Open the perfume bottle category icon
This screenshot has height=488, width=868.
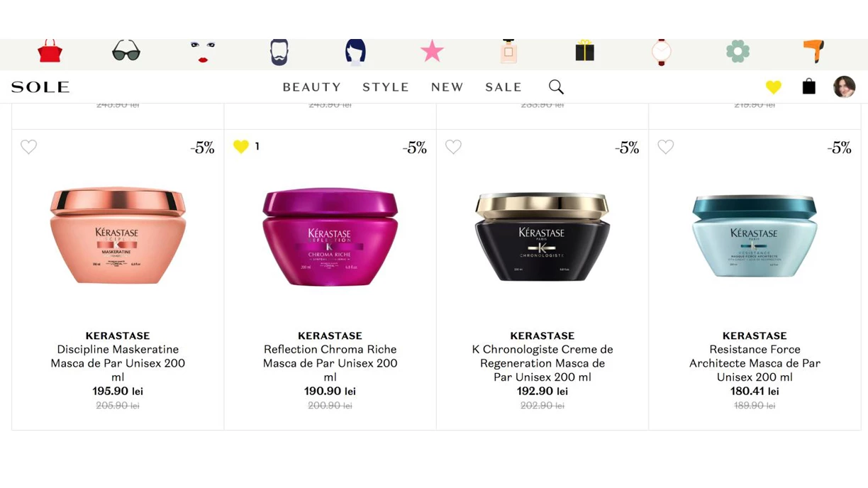coord(508,51)
